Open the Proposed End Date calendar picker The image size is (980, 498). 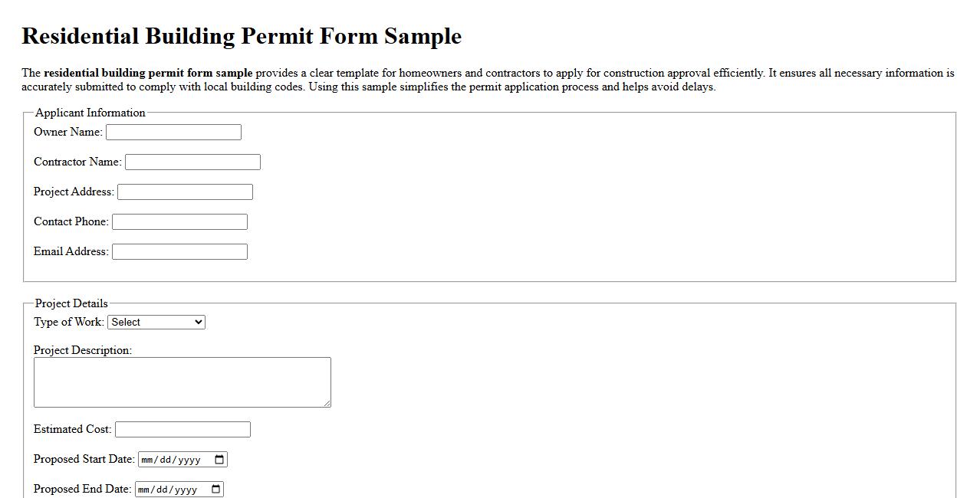pyautogui.click(x=215, y=489)
